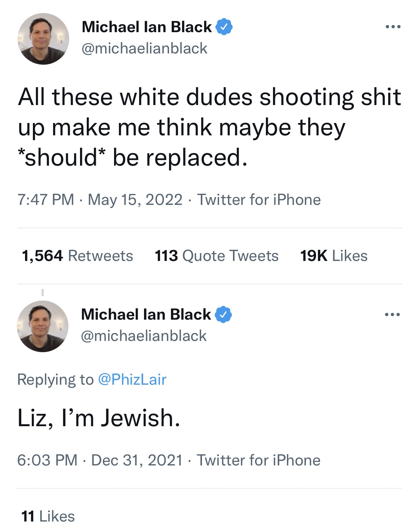Open more options on the reply tweet
The image size is (420, 532).
(392, 315)
